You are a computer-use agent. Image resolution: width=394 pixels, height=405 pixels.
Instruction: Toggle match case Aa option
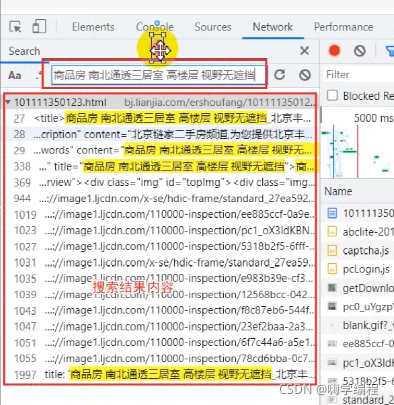click(x=14, y=75)
